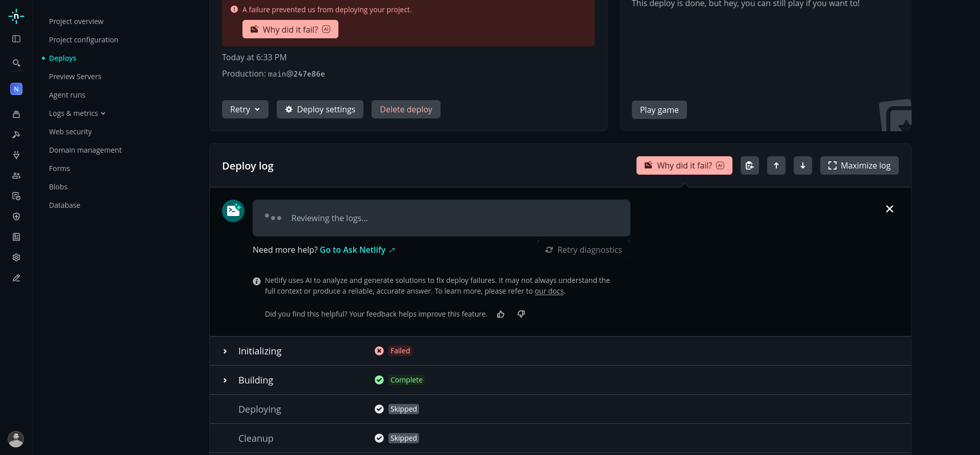
Task: Open Domain management
Action: (85, 150)
